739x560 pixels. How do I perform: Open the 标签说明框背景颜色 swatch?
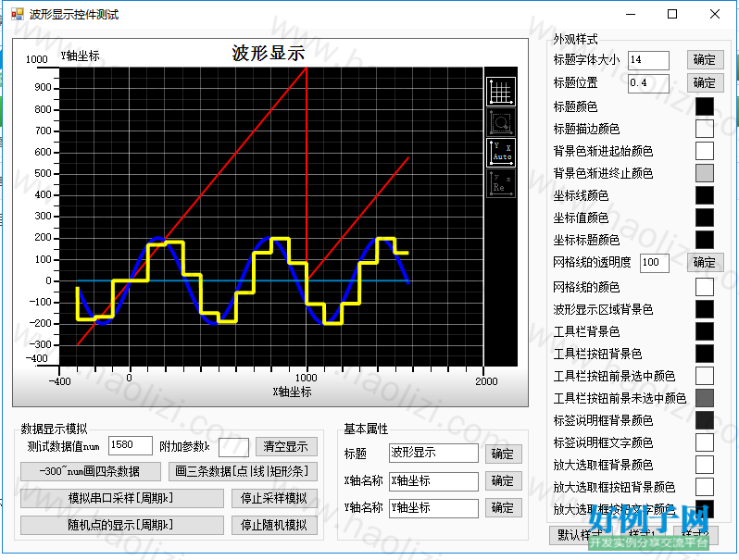(705, 420)
